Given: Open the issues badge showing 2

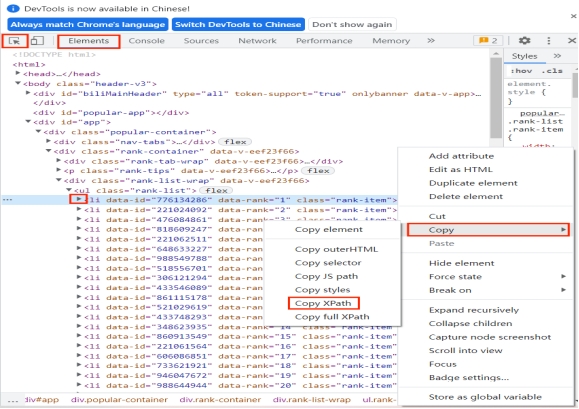Looking at the screenshot, I should [488, 41].
